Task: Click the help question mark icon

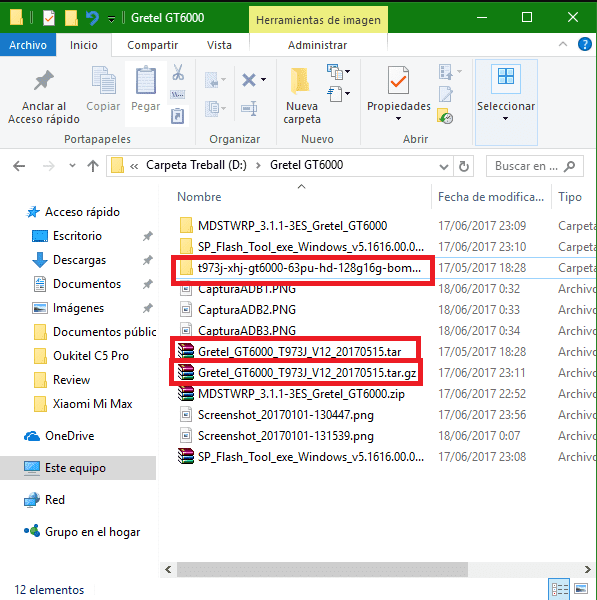Action: pyautogui.click(x=584, y=44)
